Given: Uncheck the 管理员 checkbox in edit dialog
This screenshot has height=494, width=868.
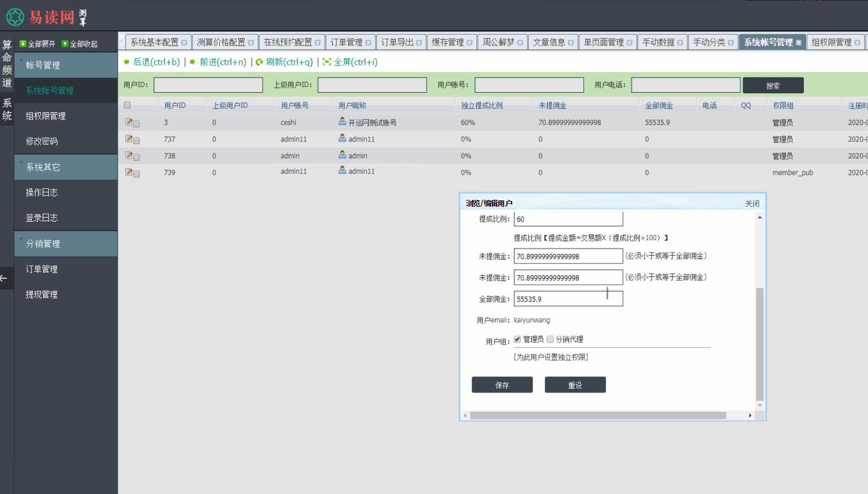Looking at the screenshot, I should pos(516,339).
